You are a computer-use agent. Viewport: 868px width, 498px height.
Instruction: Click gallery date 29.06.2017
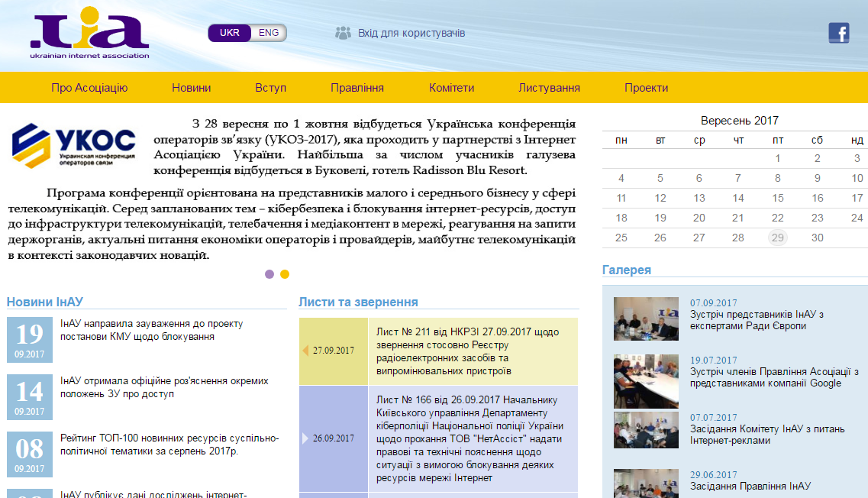pyautogui.click(x=714, y=475)
